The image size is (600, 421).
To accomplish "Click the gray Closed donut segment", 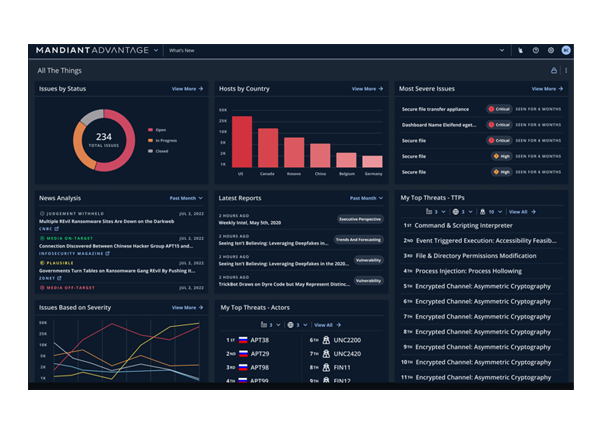I will (x=91, y=116).
